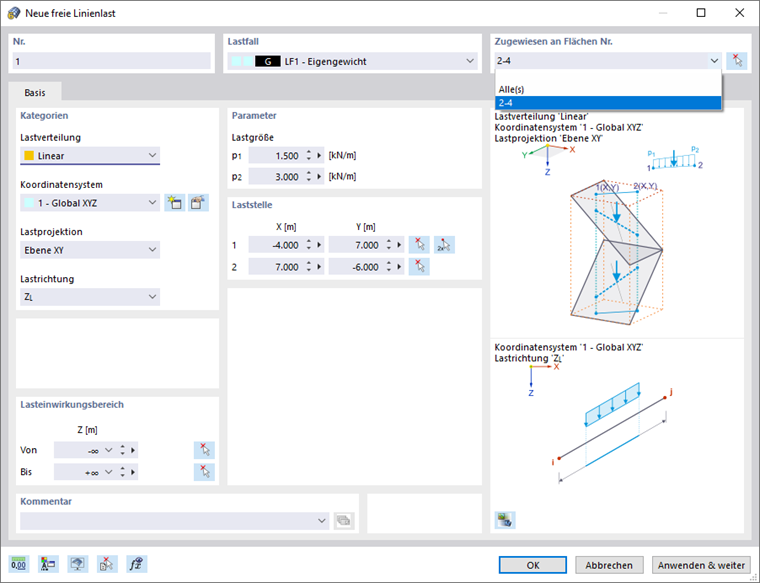
Task: Open Von Z value dropdown arrow
Action: click(109, 450)
